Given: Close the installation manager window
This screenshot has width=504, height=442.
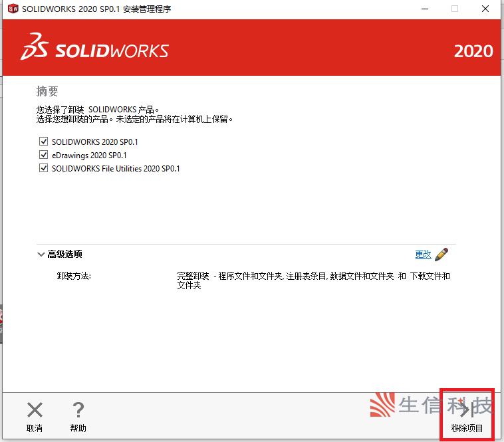Looking at the screenshot, I should pyautogui.click(x=485, y=9).
